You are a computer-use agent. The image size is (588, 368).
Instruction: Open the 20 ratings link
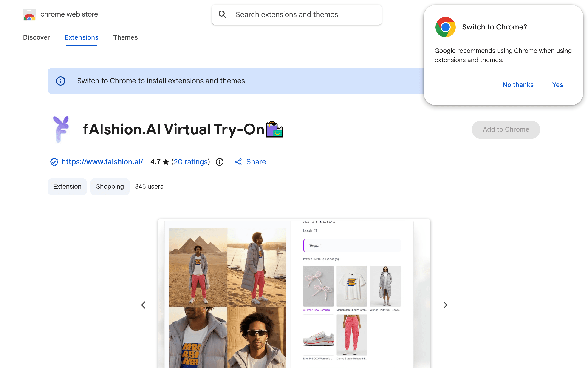pos(191,162)
